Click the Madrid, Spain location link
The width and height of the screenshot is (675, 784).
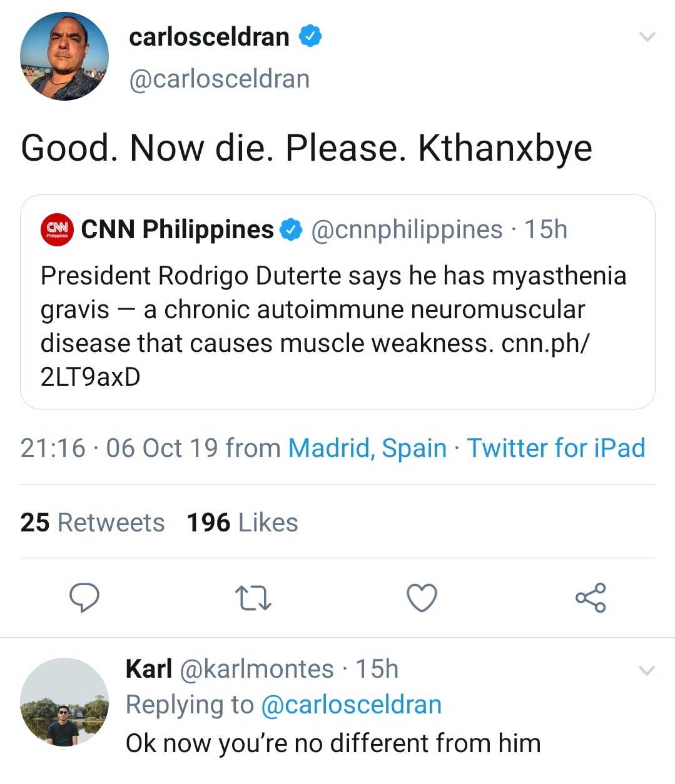367,448
